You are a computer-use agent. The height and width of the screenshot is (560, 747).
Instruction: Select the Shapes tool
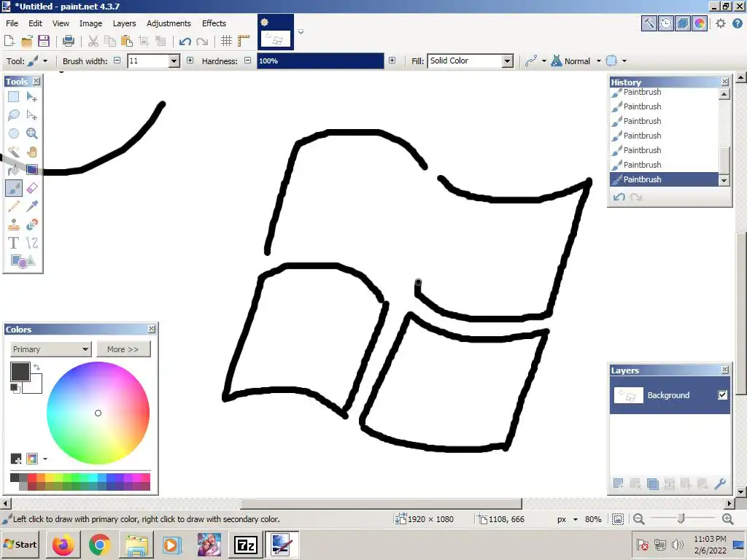point(23,261)
